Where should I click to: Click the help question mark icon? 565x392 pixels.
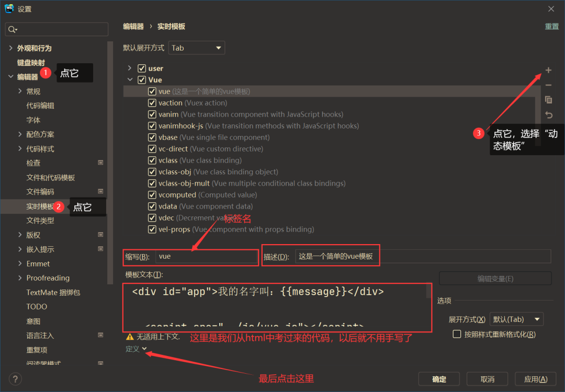15,379
